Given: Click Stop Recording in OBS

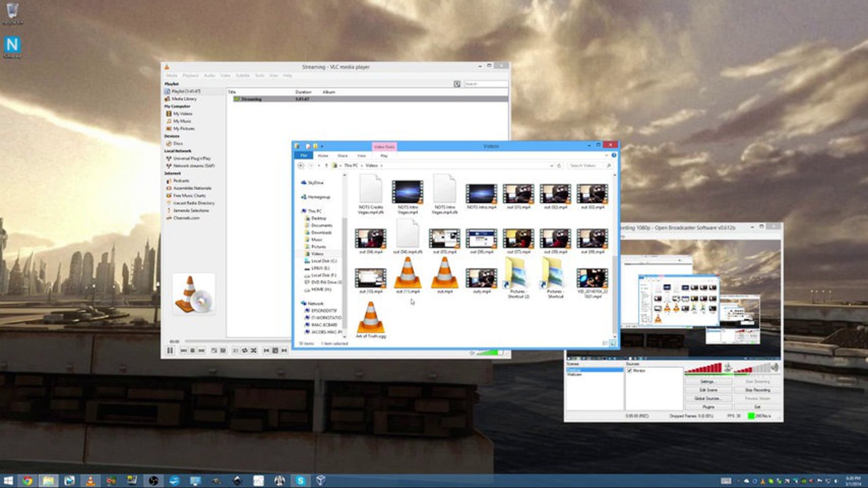Looking at the screenshot, I should [758, 390].
